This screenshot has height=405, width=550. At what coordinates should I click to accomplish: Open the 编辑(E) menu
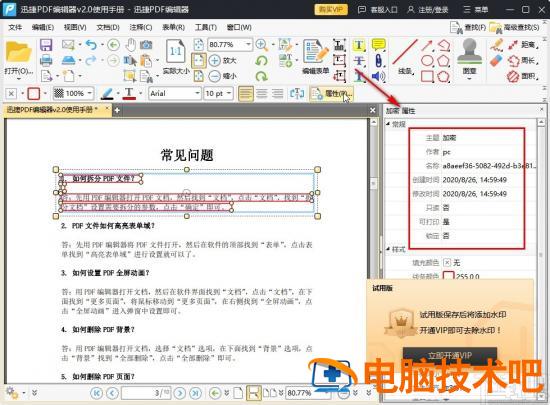43,27
